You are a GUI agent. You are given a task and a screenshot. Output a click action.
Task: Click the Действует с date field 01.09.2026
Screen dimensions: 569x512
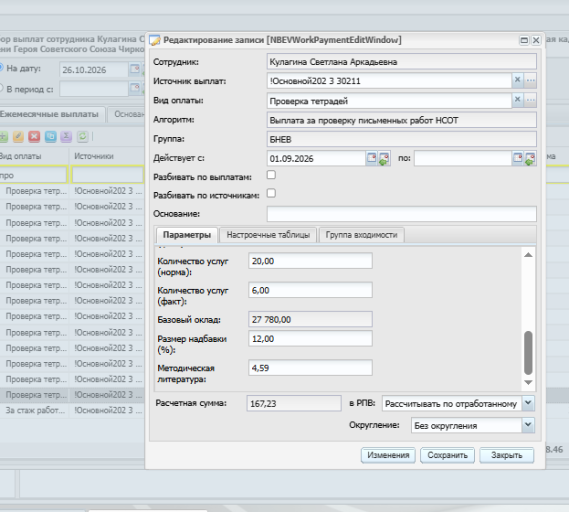click(316, 159)
